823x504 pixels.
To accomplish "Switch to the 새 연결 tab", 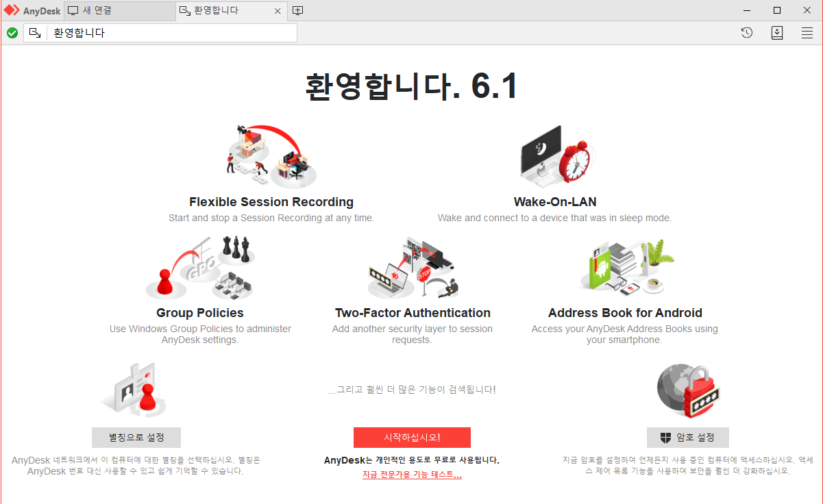I will 120,10.
